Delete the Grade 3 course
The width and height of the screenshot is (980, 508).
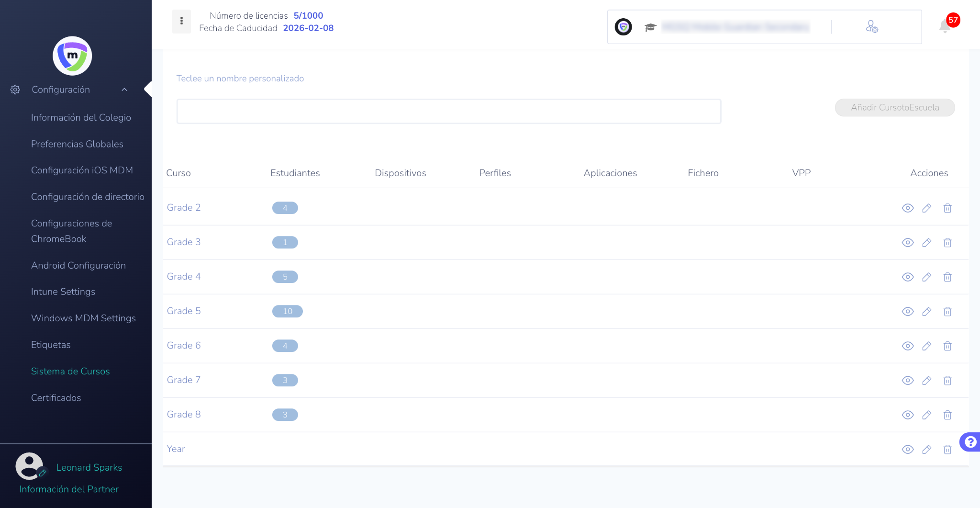[947, 242]
